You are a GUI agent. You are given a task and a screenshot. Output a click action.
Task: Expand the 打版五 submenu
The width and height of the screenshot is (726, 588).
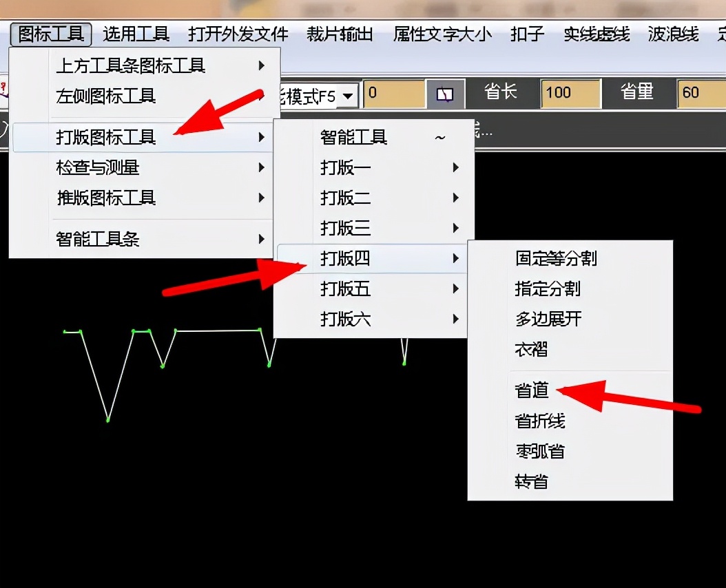(x=345, y=289)
